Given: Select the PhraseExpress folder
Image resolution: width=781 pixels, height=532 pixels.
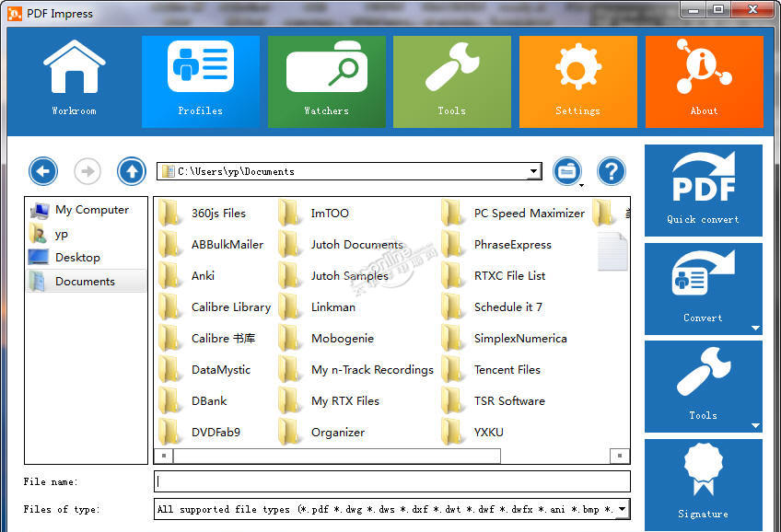Looking at the screenshot, I should [x=496, y=245].
